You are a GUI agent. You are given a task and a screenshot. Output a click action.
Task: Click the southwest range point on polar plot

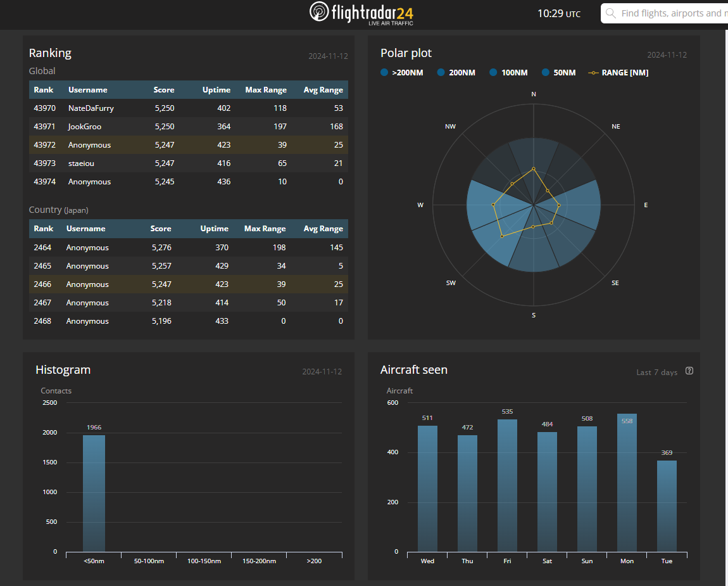(502, 236)
